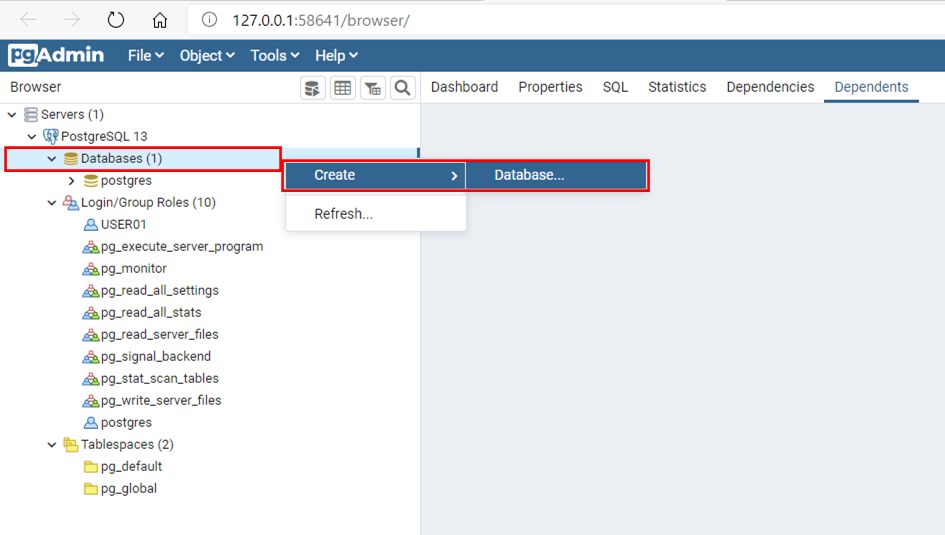Collapse the Tablespaces node
This screenshot has height=535, width=945.
point(52,445)
